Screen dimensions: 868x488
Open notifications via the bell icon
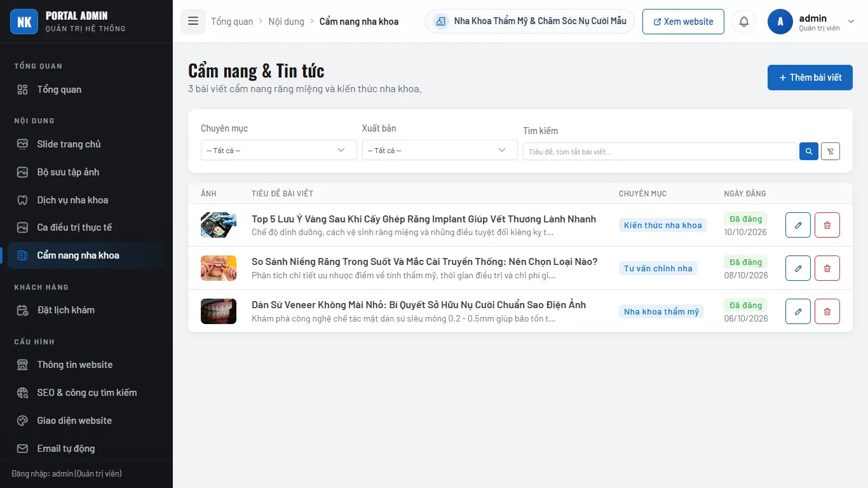[744, 22]
